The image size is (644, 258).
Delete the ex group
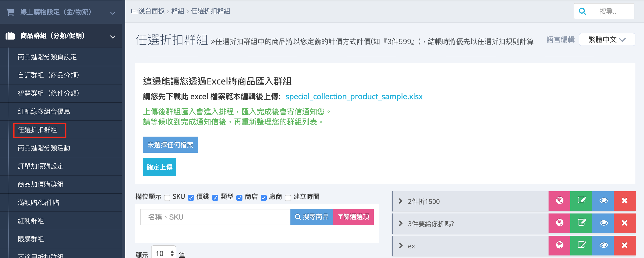click(x=625, y=246)
